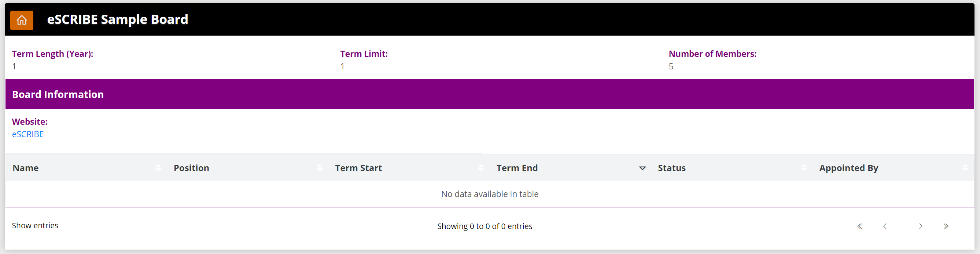Viewport: 980px width, 254px height.
Task: Sort table by the Position header
Action: pos(191,168)
